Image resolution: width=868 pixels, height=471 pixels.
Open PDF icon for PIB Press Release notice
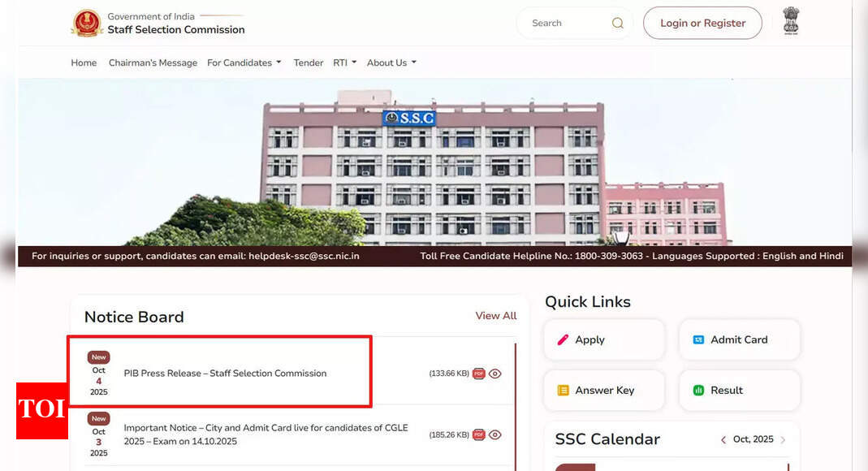pyautogui.click(x=478, y=374)
